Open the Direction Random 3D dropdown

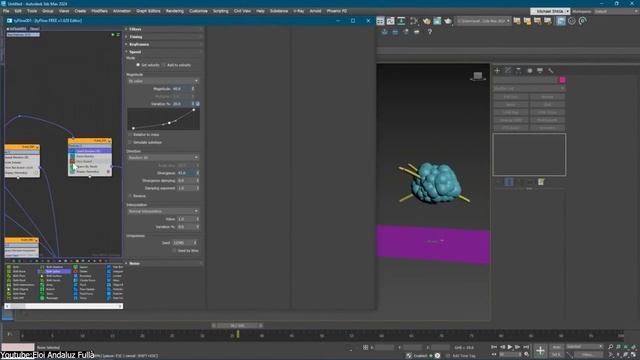pyautogui.click(x=163, y=157)
